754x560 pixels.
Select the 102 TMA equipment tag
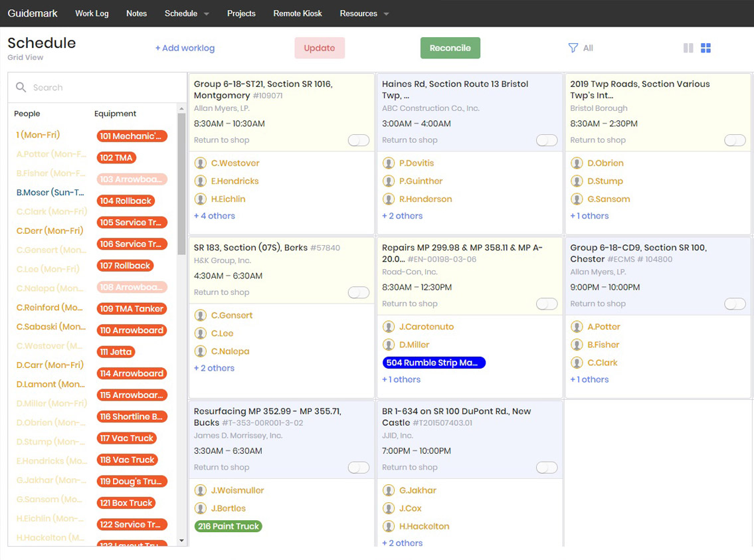(116, 157)
